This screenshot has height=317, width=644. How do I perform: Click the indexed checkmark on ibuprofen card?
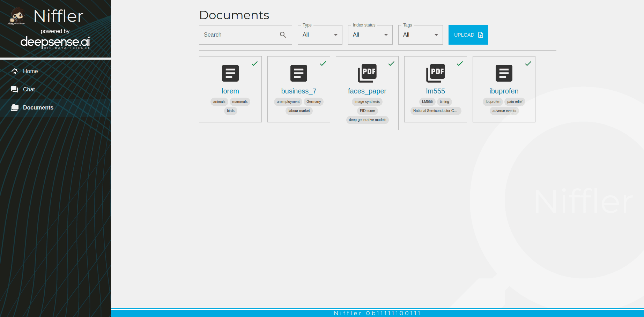pyautogui.click(x=528, y=63)
